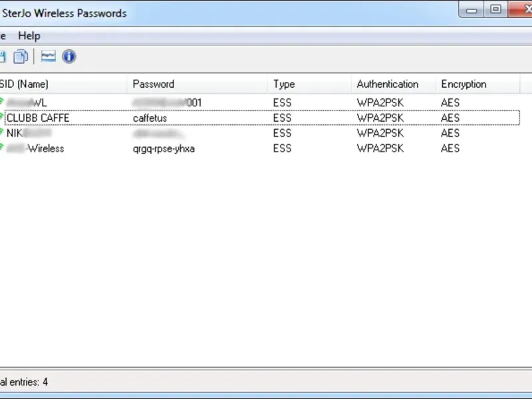Click the PayPal donate toolbar icon
Image resolution: width=532 pixels, height=399 pixels.
click(x=48, y=56)
